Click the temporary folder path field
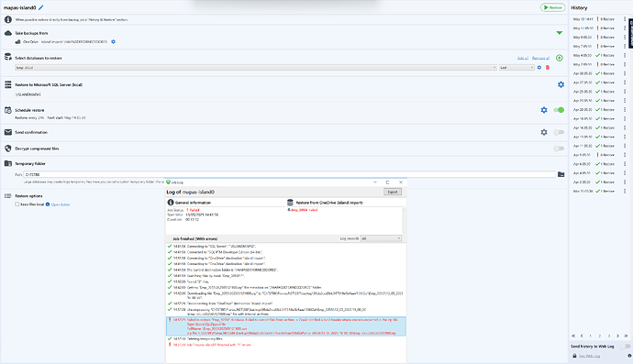Viewport: 633px width, 364px height. 290,174
